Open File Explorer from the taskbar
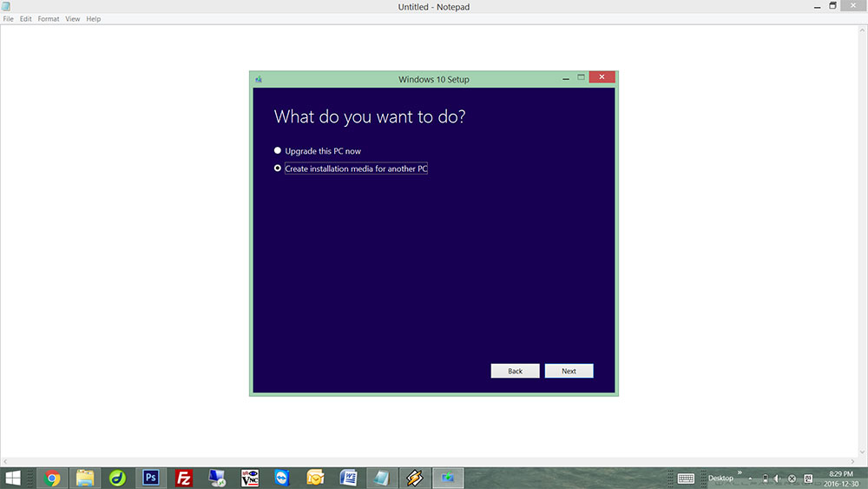This screenshot has width=868, height=489. coord(85,478)
